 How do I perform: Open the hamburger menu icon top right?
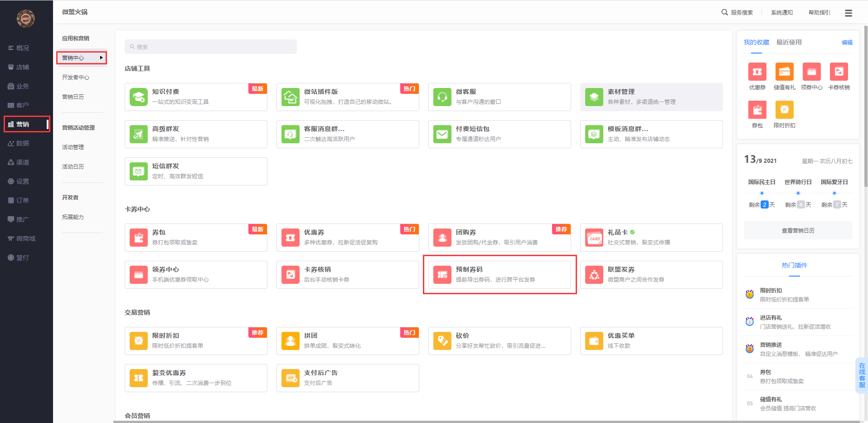pos(848,13)
